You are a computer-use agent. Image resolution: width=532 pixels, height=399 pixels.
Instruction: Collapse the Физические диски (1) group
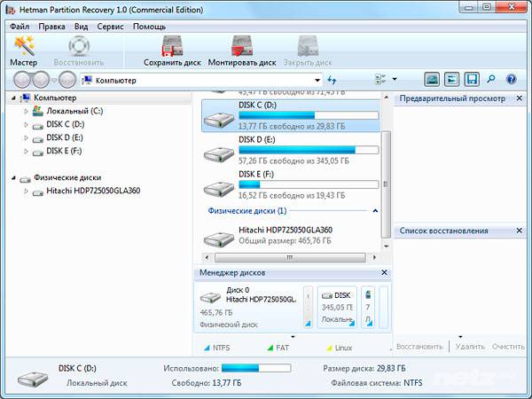(375, 211)
